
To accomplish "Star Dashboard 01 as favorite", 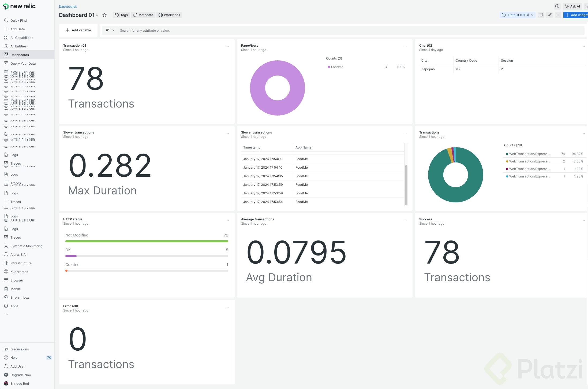I will pos(104,15).
